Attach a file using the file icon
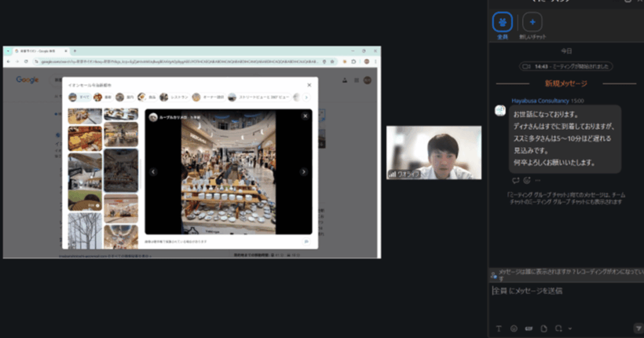The height and width of the screenshot is (338, 644). 543,328
